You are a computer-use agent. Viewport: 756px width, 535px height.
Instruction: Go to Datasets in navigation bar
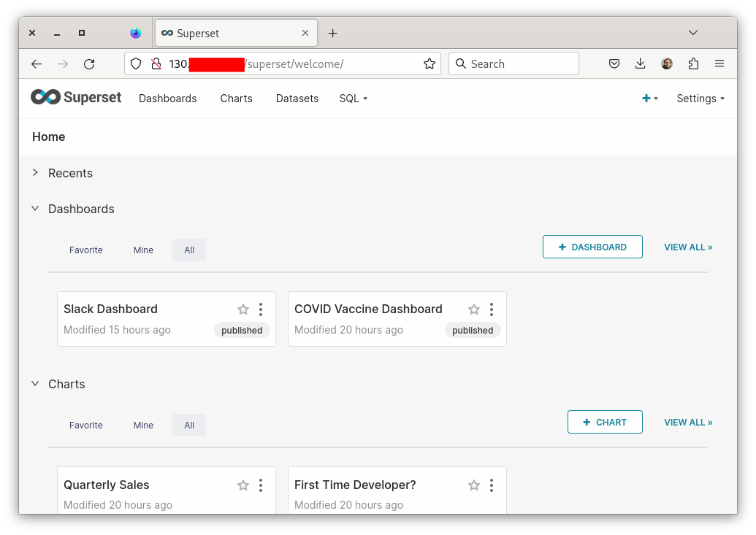297,99
